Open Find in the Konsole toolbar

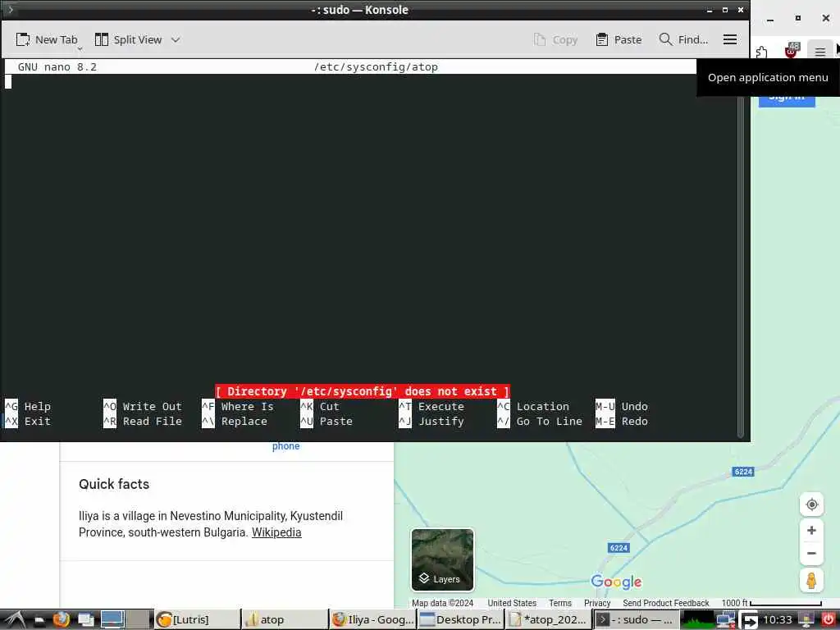[x=683, y=39]
